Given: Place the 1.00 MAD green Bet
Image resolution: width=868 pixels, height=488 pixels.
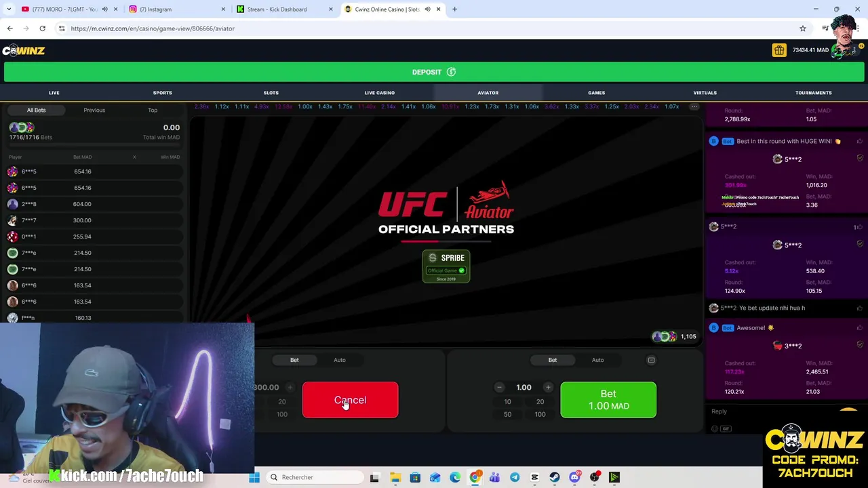Looking at the screenshot, I should (608, 400).
